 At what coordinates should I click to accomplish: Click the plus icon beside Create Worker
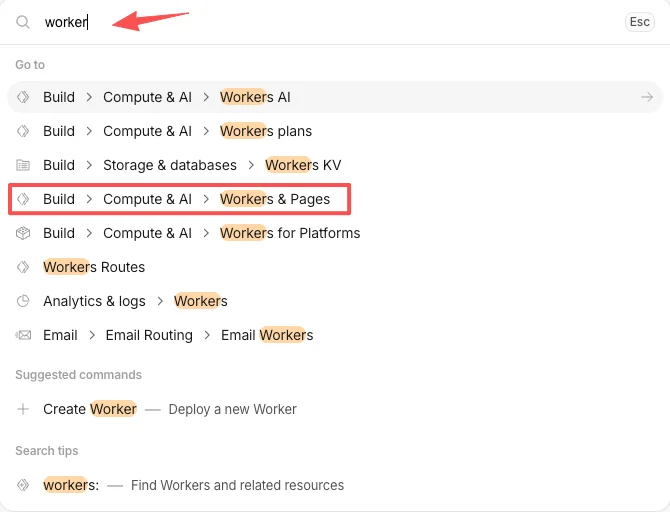[23, 409]
